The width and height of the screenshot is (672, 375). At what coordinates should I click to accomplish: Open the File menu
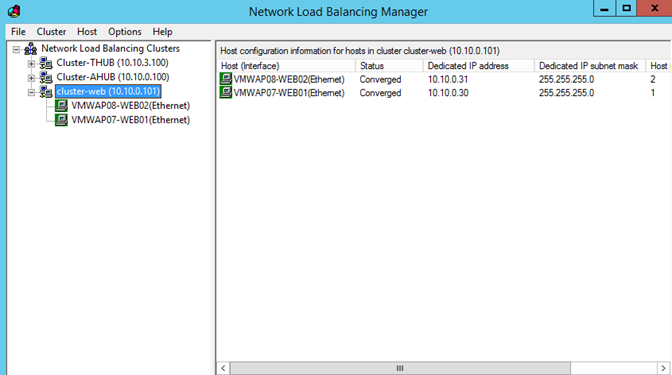(18, 32)
